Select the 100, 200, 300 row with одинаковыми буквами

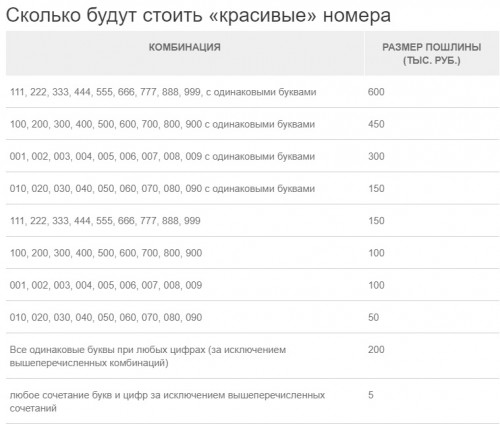pos(252,124)
